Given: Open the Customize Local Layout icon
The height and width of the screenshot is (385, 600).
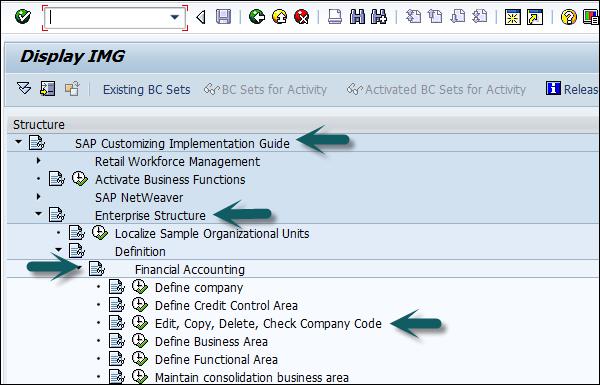Looking at the screenshot, I should (x=591, y=17).
